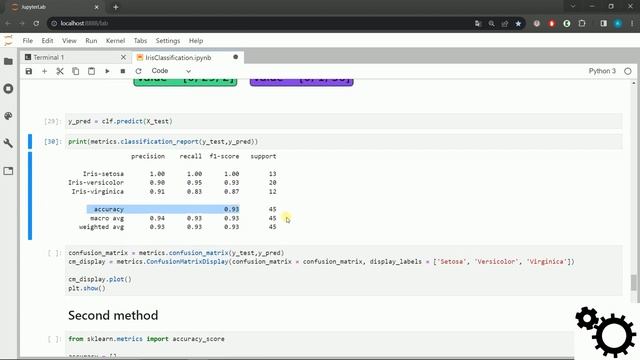The width and height of the screenshot is (640, 360).
Task: Switch to the Terminal 1 tab
Action: [x=76, y=58]
